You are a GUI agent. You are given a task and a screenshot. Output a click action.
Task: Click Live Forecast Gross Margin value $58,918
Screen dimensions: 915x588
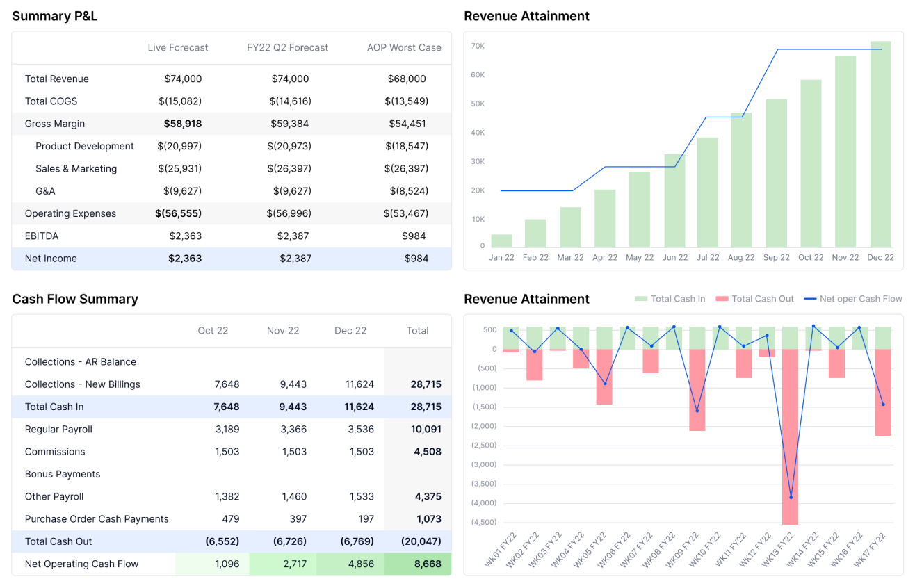pyautogui.click(x=183, y=124)
